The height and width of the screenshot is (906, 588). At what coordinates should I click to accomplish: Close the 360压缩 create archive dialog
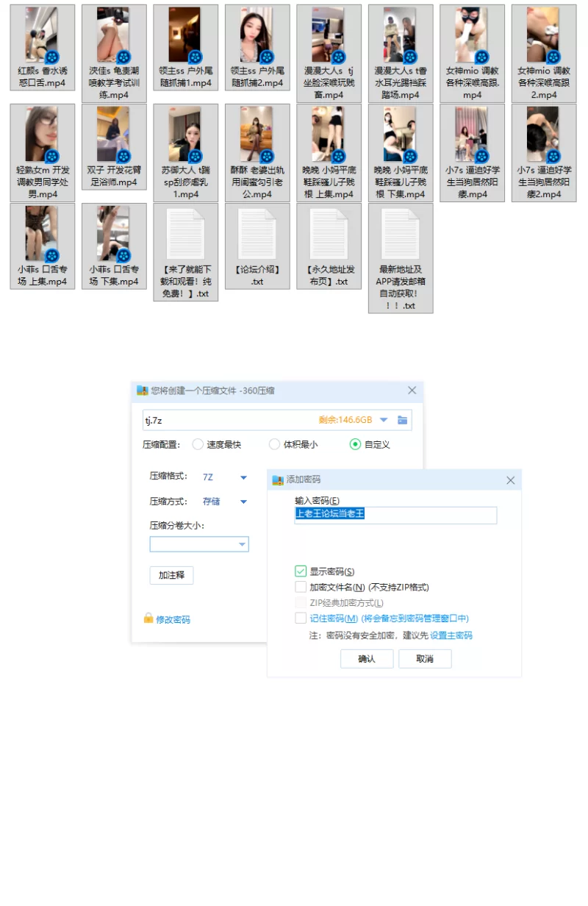(412, 390)
